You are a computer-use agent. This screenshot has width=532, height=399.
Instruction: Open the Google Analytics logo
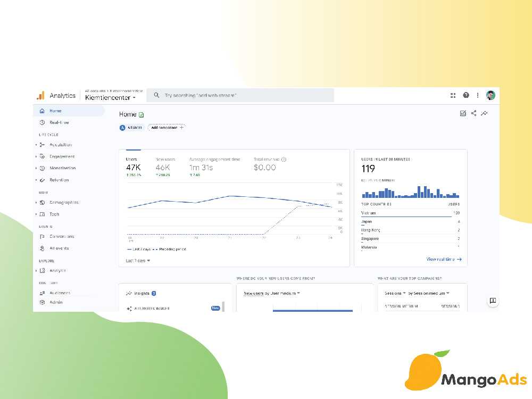41,96
